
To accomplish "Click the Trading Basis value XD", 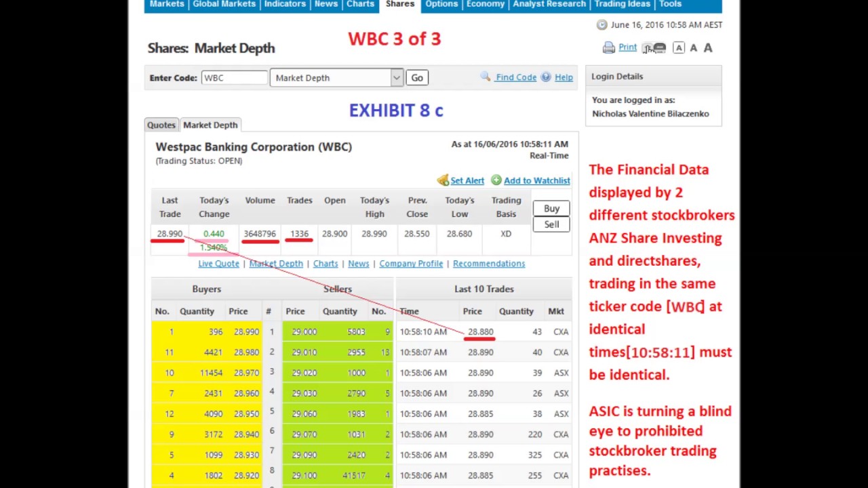I will point(506,234).
